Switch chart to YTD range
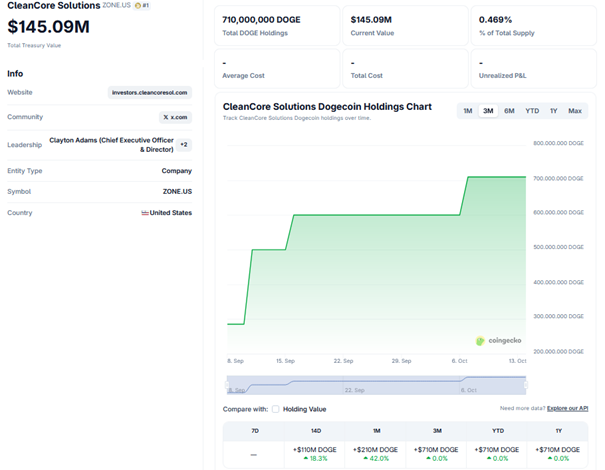This screenshot has width=605, height=470. pos(532,111)
